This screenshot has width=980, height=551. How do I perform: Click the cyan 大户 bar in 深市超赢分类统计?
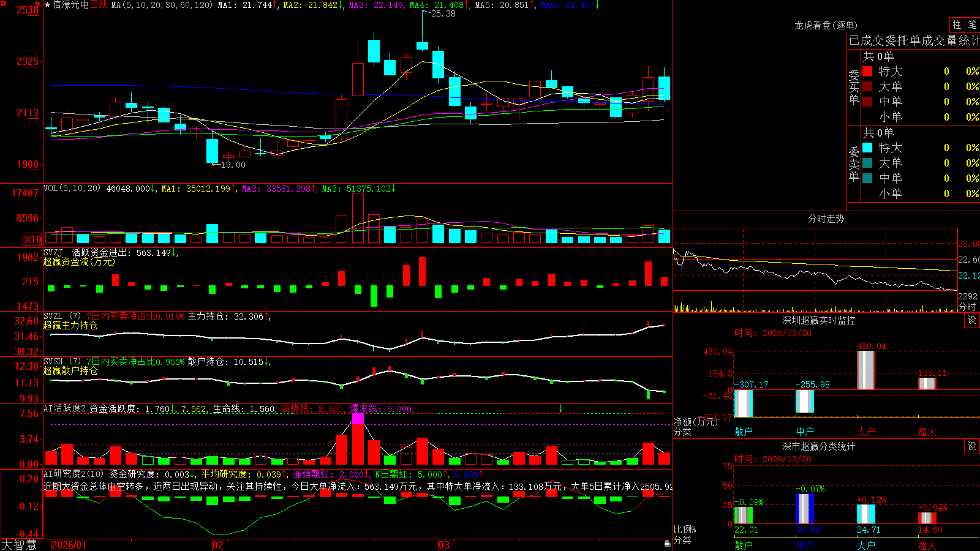point(866,514)
